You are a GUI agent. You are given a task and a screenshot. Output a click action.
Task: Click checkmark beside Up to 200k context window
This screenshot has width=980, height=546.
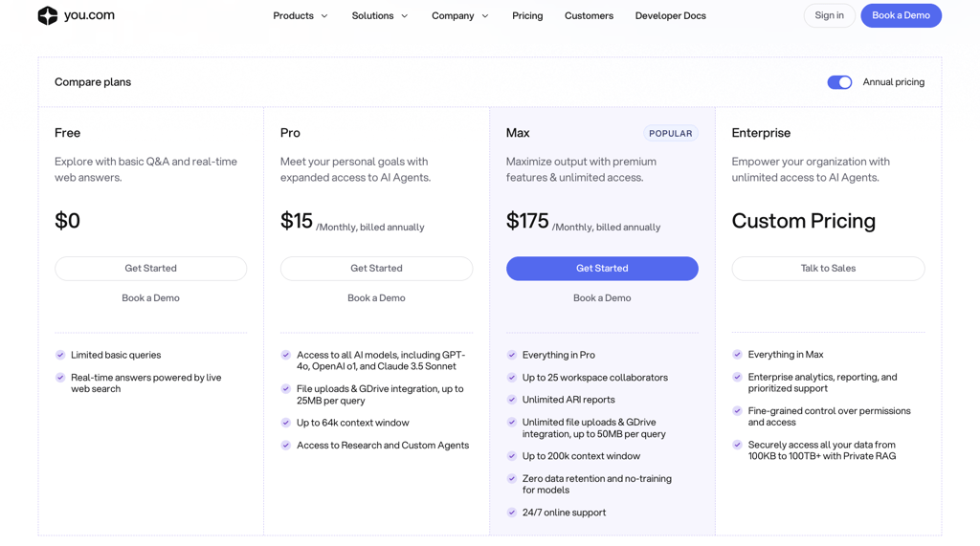511,456
